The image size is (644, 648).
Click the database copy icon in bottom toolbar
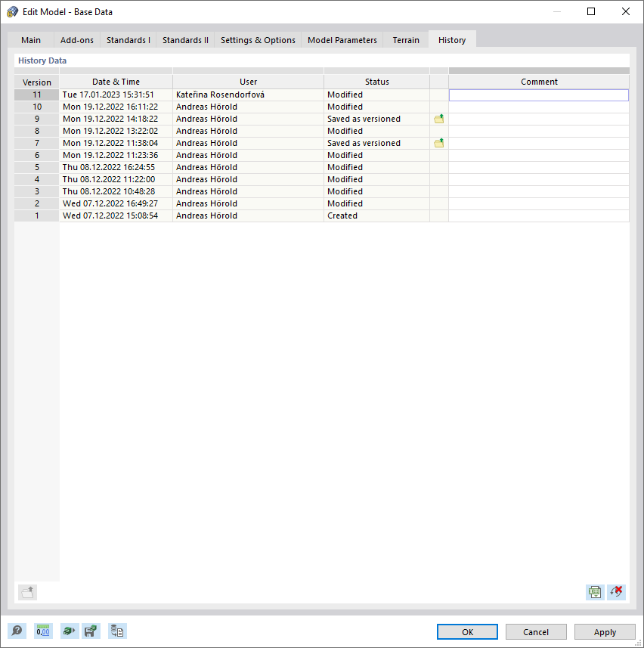tap(117, 631)
